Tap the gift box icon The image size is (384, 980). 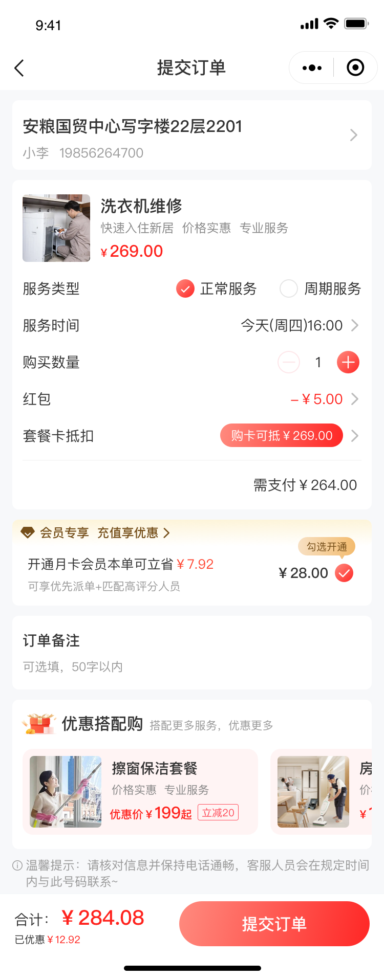(39, 724)
